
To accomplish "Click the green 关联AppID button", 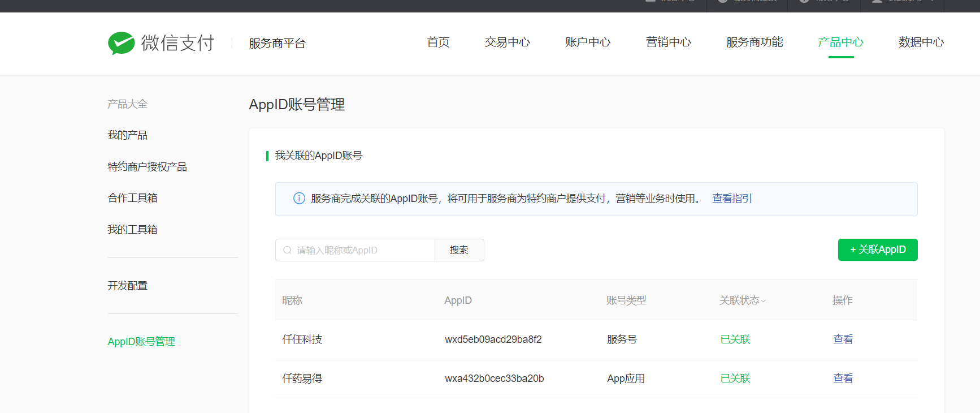I will (878, 249).
